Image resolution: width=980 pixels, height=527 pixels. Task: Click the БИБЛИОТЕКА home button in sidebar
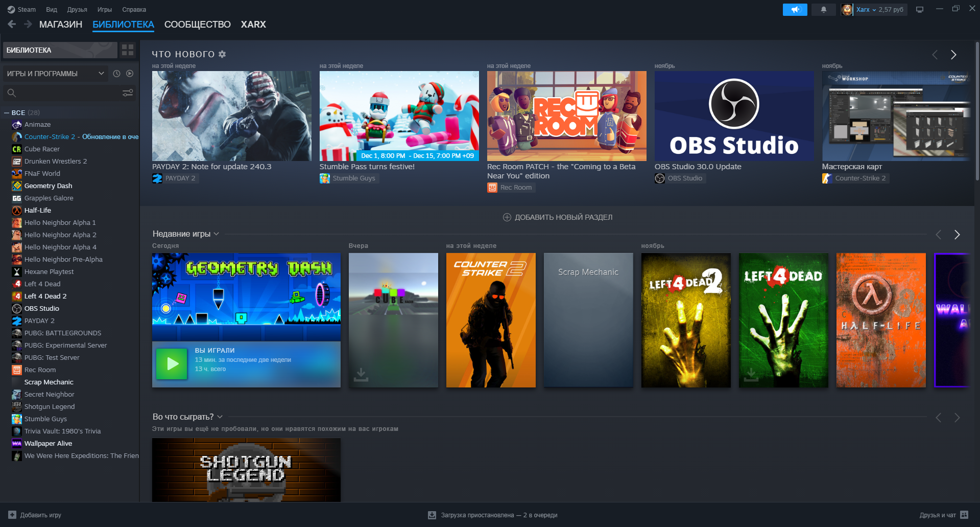60,50
